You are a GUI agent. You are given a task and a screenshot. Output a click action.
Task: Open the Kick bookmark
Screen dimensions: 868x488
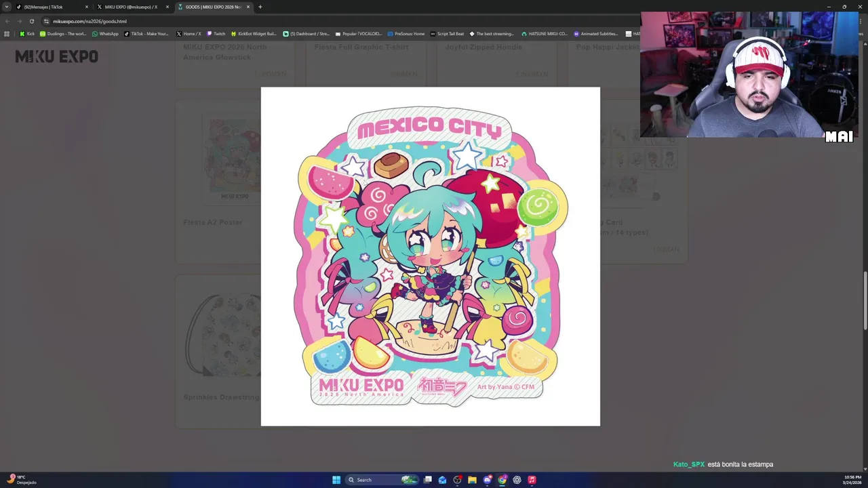[x=27, y=34]
